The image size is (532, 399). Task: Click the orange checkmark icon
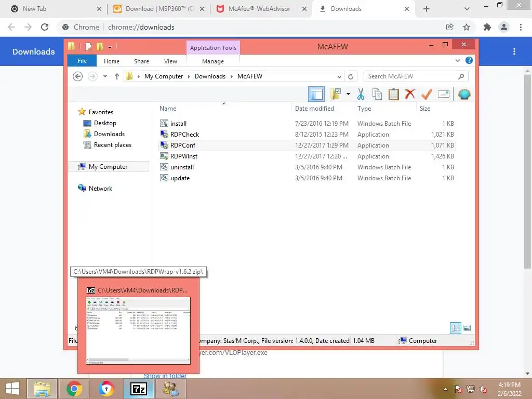click(x=427, y=94)
